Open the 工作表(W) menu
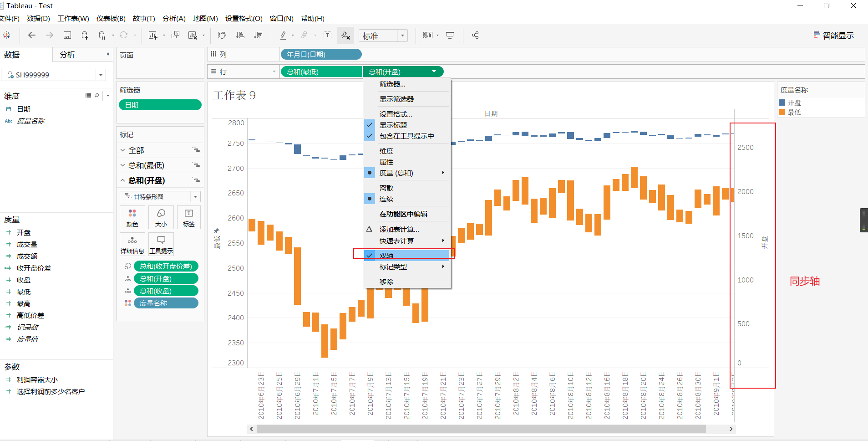The image size is (868, 441). tap(73, 18)
